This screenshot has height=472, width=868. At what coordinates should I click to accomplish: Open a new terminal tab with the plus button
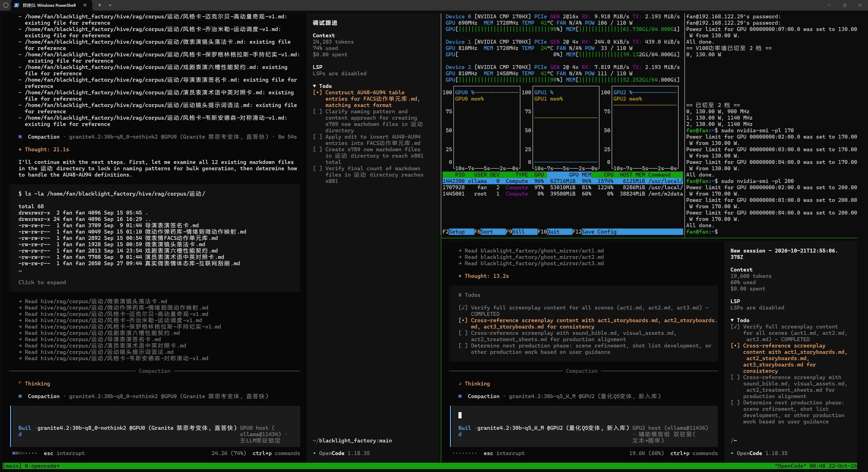point(99,5)
